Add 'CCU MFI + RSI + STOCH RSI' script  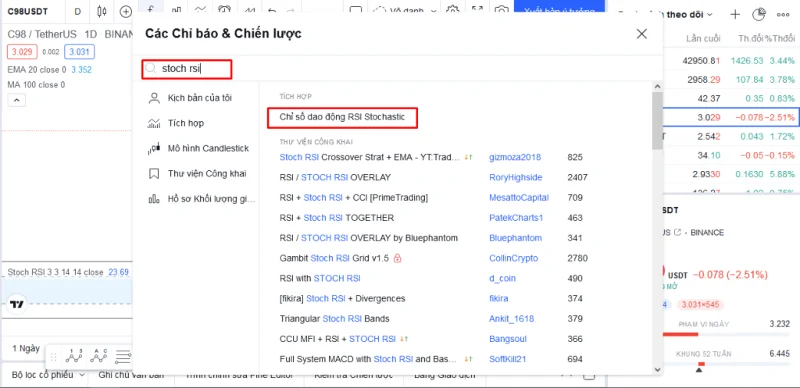(337, 339)
